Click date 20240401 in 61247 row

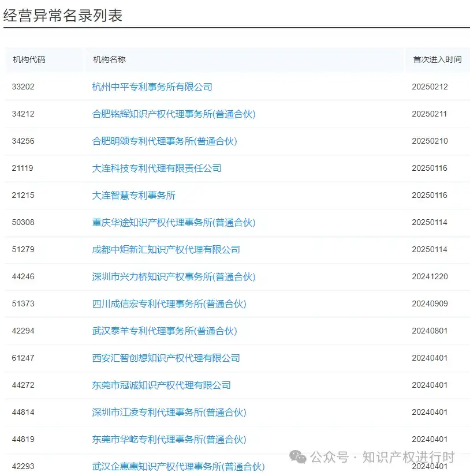(x=429, y=358)
